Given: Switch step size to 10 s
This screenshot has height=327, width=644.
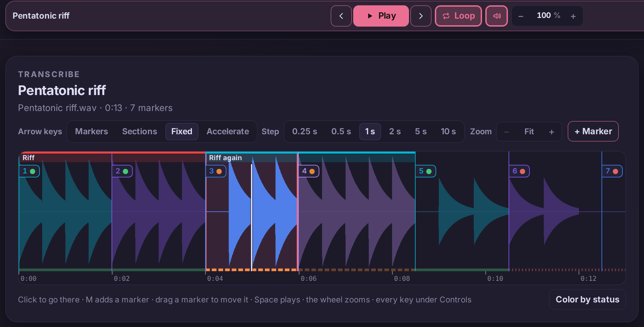Looking at the screenshot, I should click(x=448, y=132).
